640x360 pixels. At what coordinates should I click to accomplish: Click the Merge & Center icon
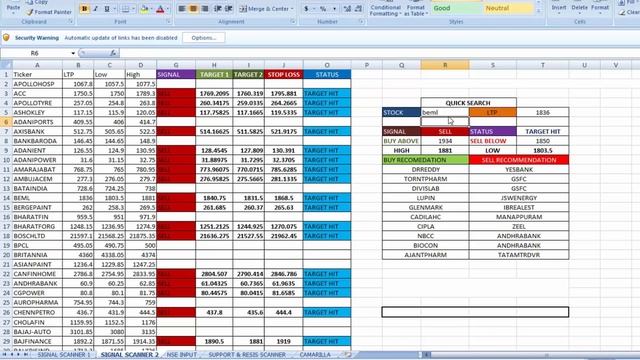click(x=243, y=9)
